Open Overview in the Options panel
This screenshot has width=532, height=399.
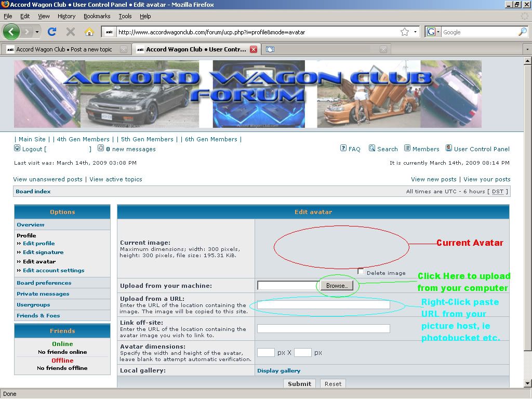click(x=31, y=224)
